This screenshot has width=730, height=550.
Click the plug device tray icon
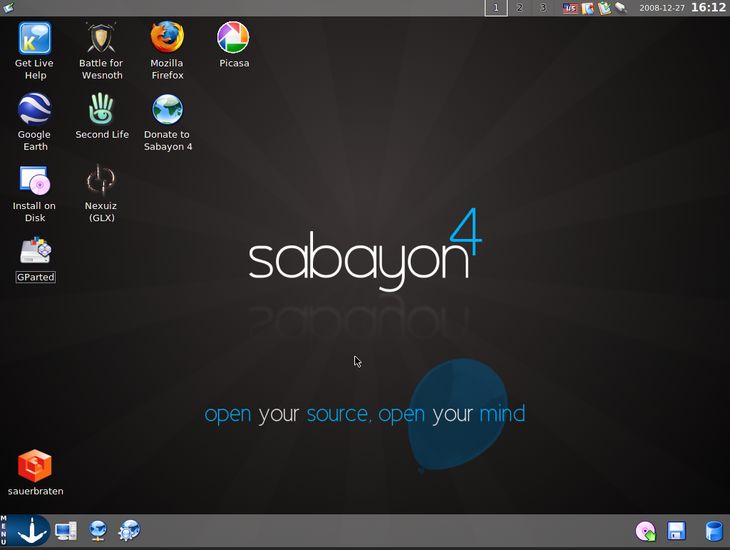pyautogui.click(x=621, y=7)
